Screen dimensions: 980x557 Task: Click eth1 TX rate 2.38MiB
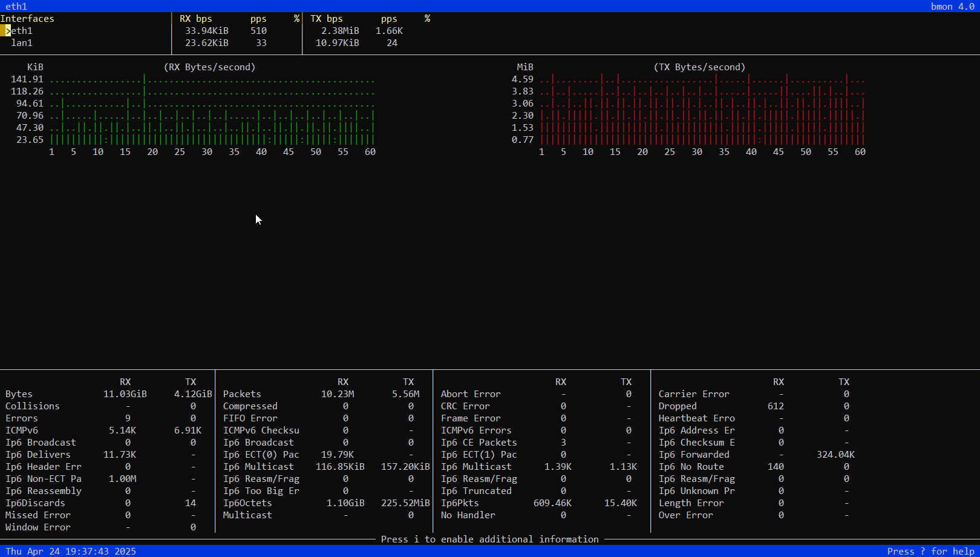pos(340,31)
